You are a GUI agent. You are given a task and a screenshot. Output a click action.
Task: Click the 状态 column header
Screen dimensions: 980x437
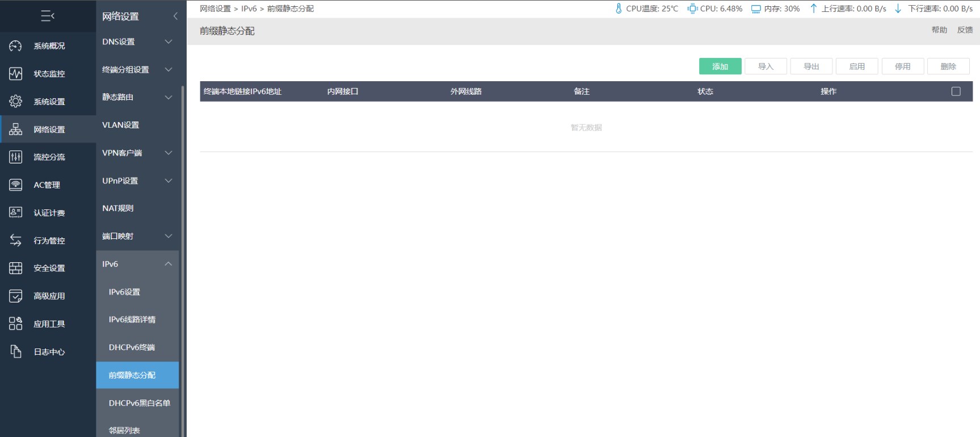(705, 91)
